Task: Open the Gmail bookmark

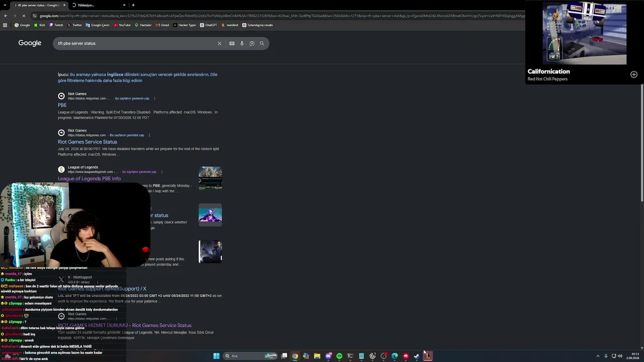Action: pyautogui.click(x=163, y=25)
